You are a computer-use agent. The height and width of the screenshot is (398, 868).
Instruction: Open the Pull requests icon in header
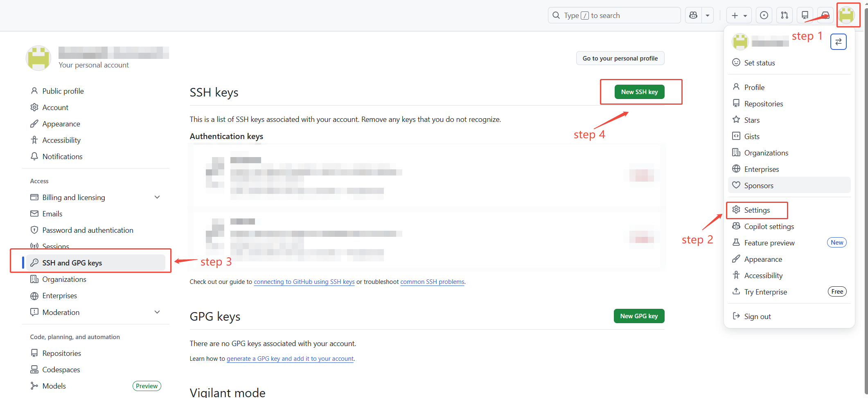tap(784, 16)
